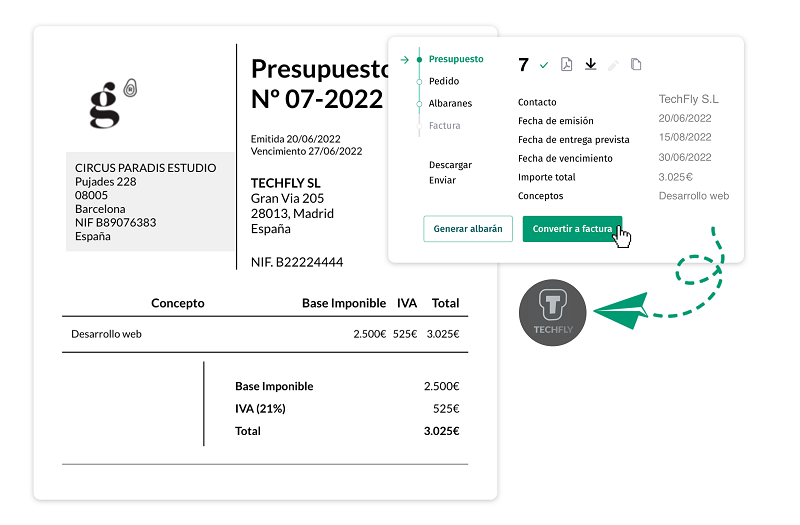The image size is (800, 525).
Task: Click the duplicate document icon
Action: (636, 64)
